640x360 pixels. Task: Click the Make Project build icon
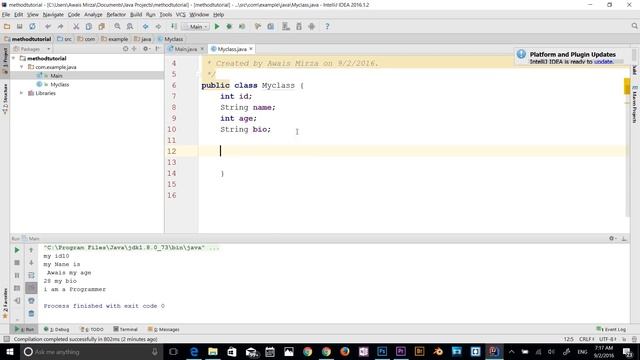pyautogui.click(x=174, y=27)
